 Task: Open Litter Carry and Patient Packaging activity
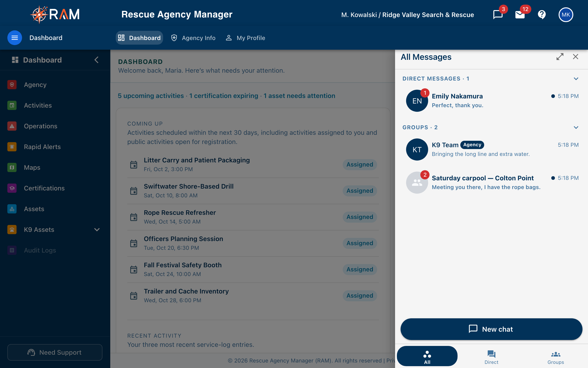click(253, 164)
